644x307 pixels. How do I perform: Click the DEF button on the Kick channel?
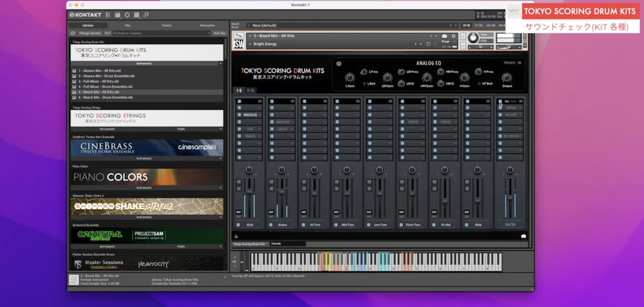(x=239, y=212)
